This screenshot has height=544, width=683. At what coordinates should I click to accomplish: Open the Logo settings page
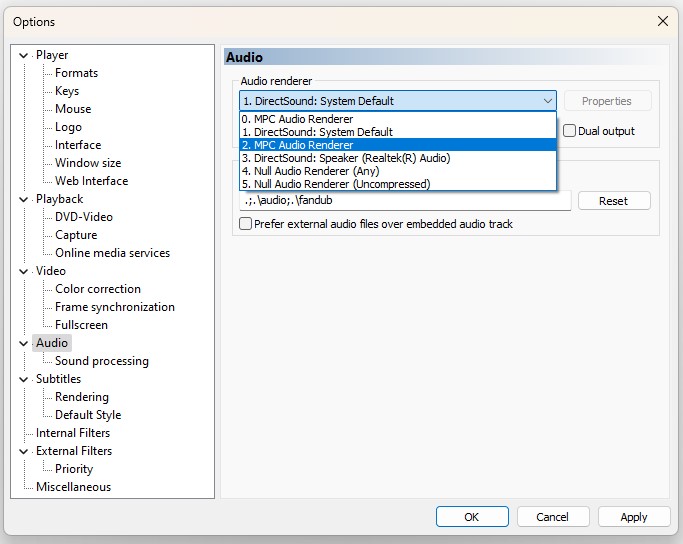tap(68, 127)
